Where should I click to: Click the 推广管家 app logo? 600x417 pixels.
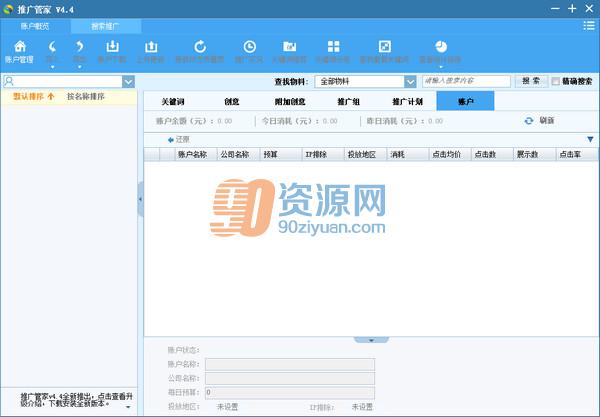click(x=8, y=9)
